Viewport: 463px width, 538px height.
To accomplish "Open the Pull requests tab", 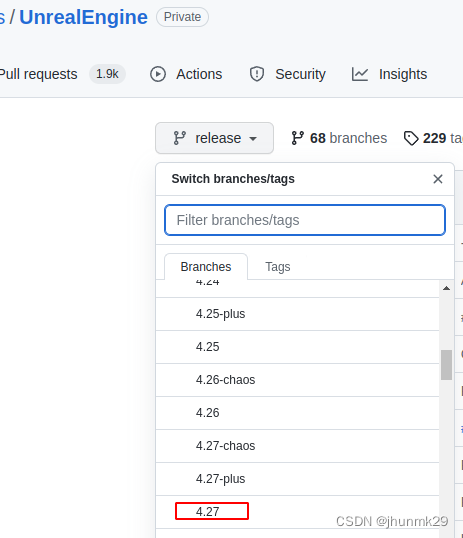I will click(38, 74).
